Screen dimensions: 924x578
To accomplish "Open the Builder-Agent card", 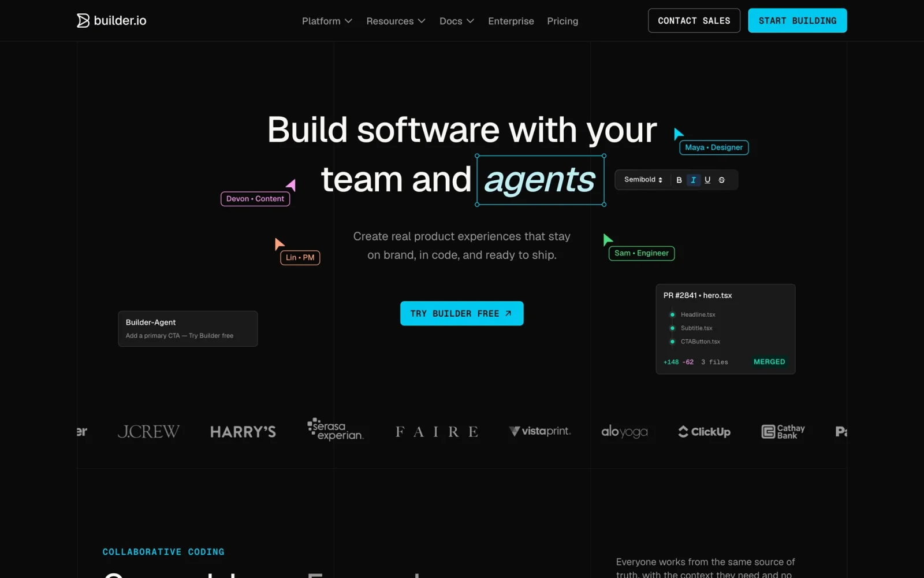I will click(188, 329).
